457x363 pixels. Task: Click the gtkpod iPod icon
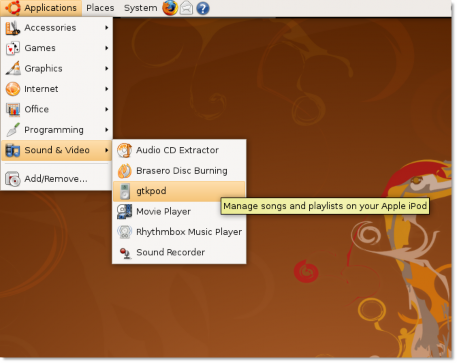pyautogui.click(x=125, y=191)
